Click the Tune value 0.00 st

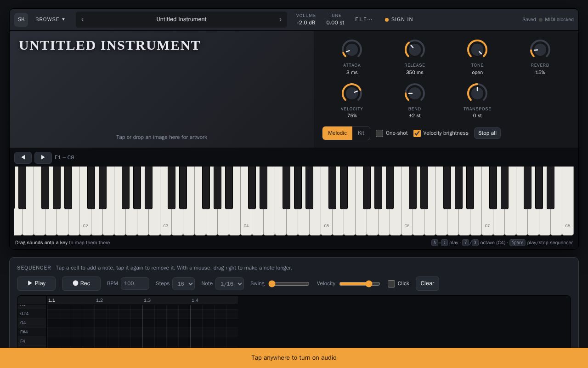[335, 23]
